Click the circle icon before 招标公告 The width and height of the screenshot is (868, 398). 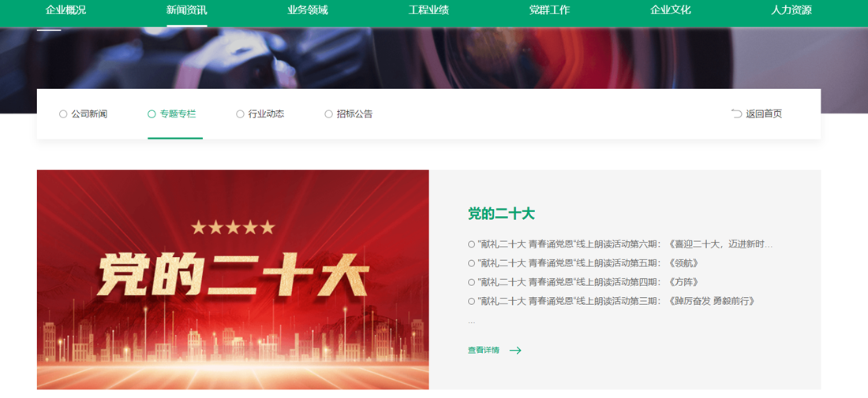pos(328,113)
